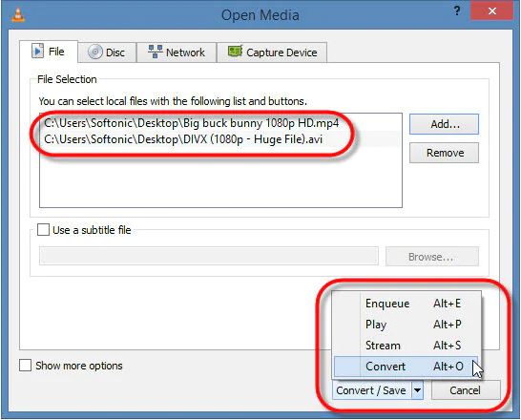This screenshot has width=521, height=420.
Task: Enable the Use a subtitle file checkbox
Action: 43,230
